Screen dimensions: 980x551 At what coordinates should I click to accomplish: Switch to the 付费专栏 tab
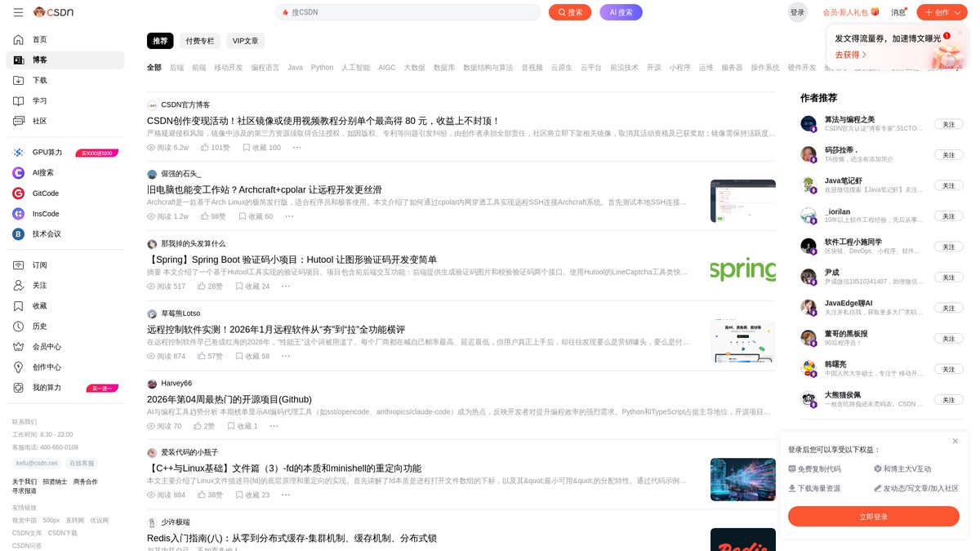[x=200, y=41]
